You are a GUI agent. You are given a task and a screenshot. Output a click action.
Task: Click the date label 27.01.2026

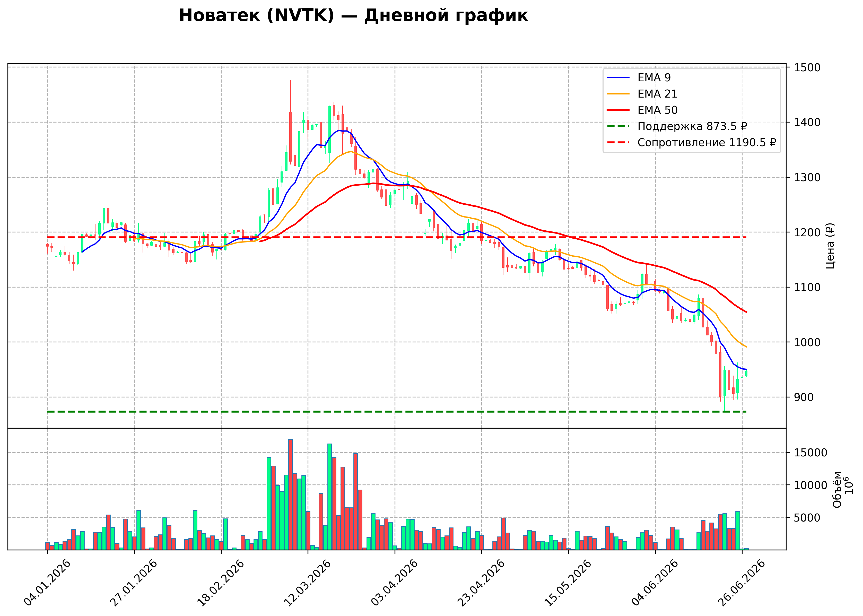pyautogui.click(x=134, y=583)
